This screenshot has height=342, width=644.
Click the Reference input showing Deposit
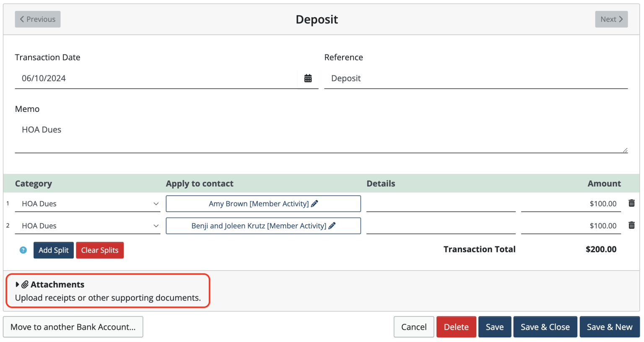tap(461, 78)
